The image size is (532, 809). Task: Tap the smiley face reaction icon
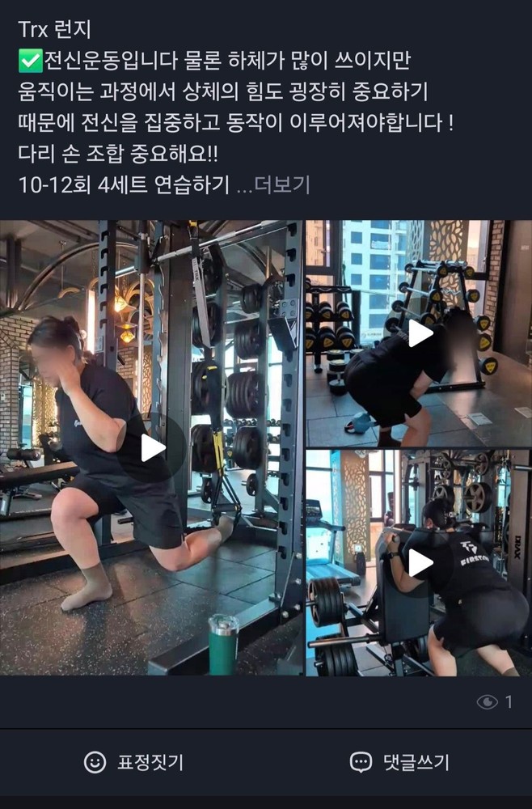coord(95,762)
